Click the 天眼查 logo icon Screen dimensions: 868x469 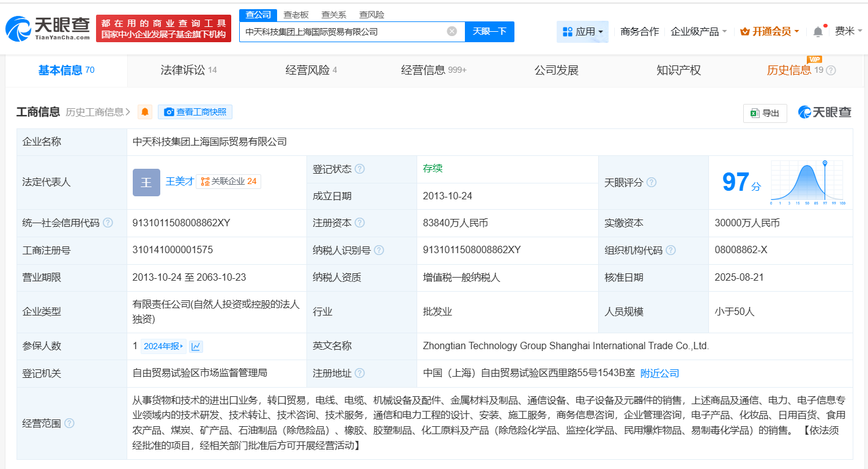click(20, 26)
